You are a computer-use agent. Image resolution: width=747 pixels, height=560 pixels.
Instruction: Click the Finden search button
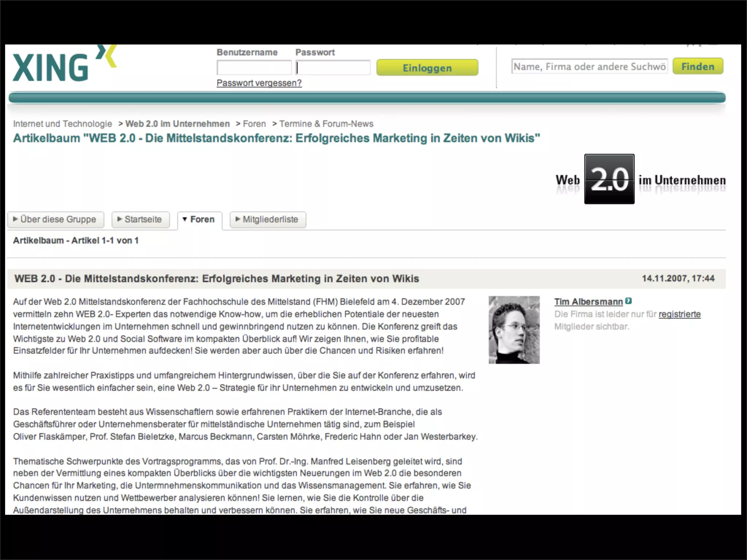tap(698, 66)
